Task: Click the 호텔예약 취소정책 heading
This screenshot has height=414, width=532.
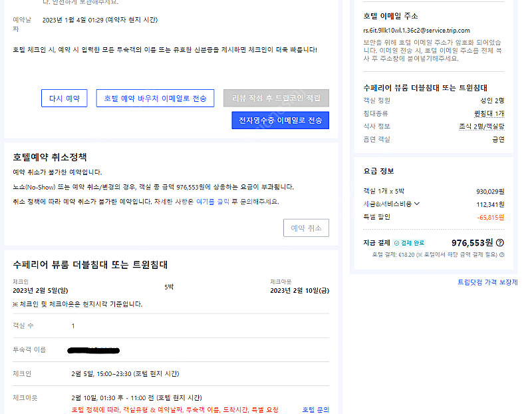Action: tap(50, 157)
